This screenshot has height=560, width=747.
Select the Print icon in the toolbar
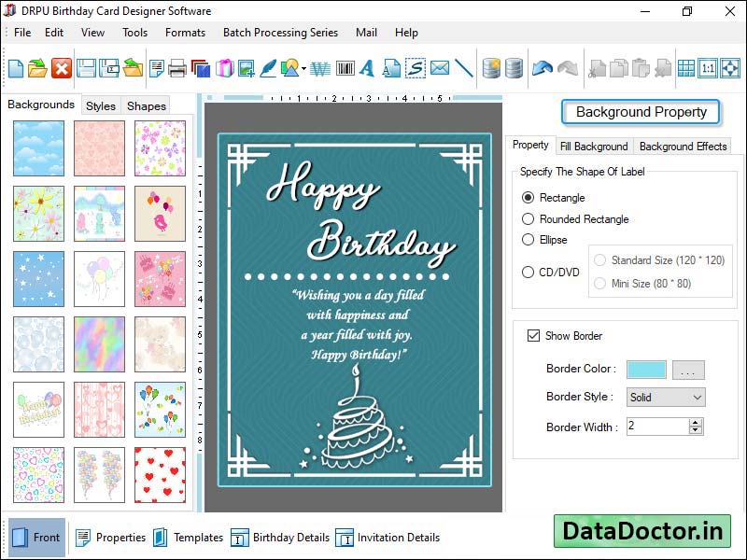[x=176, y=68]
